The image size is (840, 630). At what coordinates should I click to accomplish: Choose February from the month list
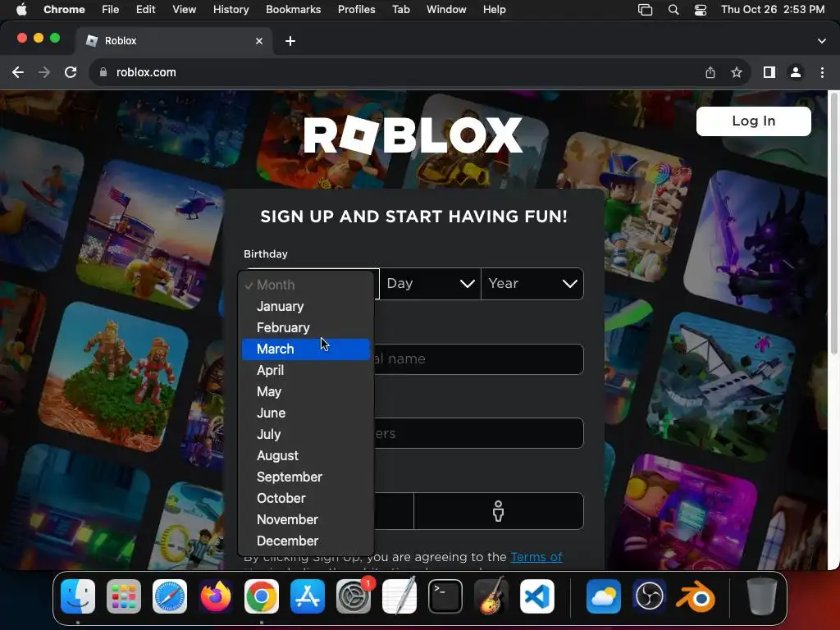pos(305,328)
